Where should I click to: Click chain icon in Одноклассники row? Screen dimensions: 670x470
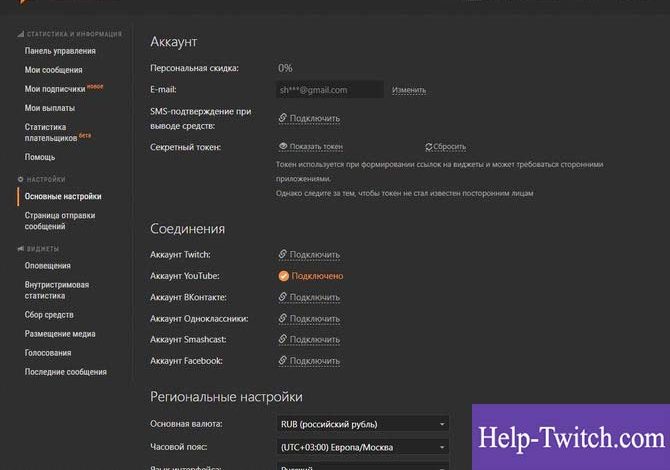[282, 318]
